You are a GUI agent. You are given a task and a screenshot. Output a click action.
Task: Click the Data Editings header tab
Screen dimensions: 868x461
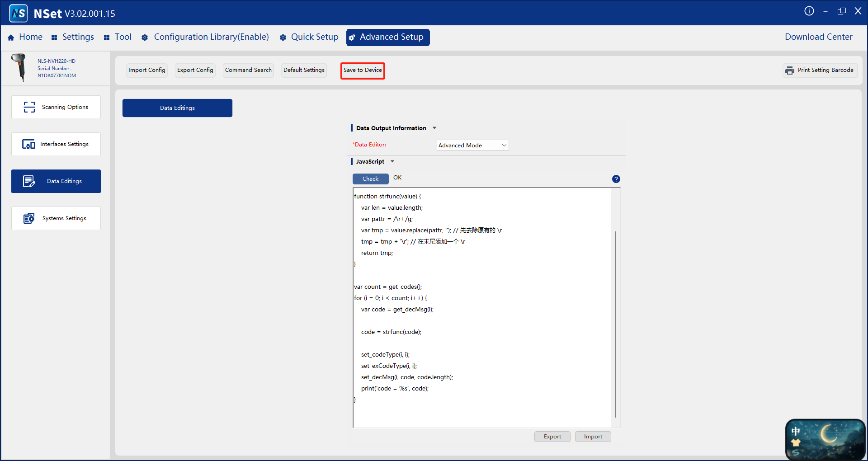(x=177, y=108)
